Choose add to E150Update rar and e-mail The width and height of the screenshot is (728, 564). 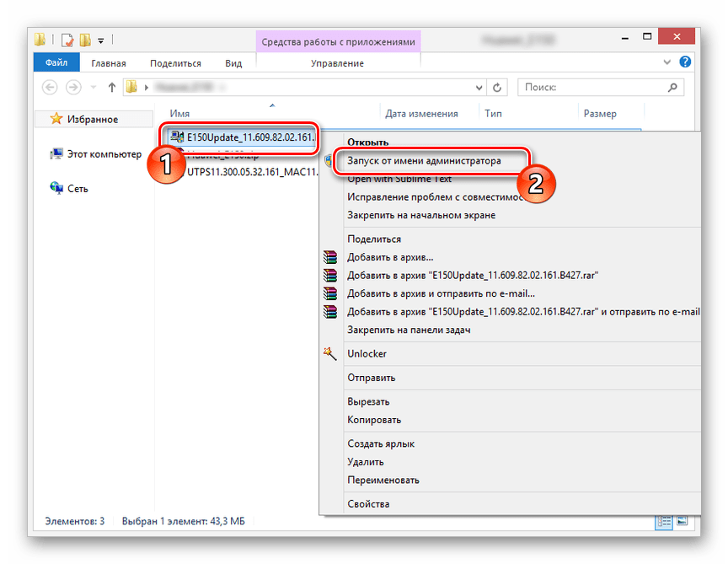(523, 311)
